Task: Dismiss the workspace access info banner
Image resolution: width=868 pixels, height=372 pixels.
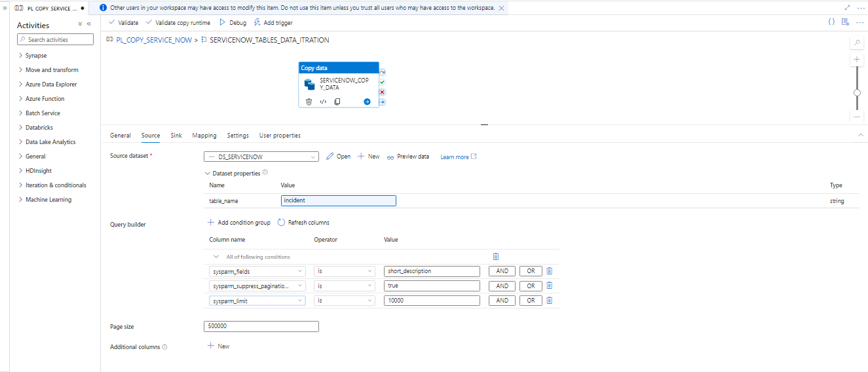Action: coord(502,9)
